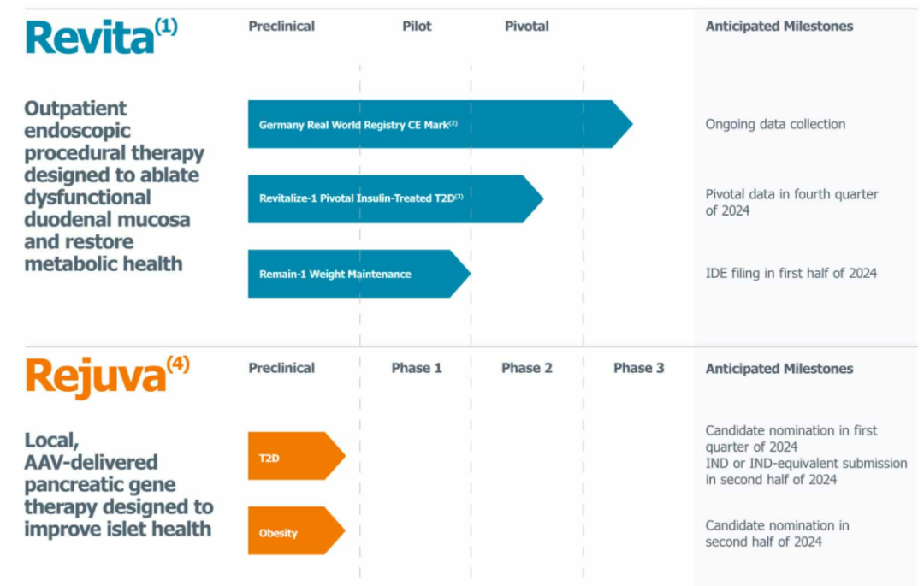This screenshot has width=924, height=586.
Task: Select the Phase 1 column header
Action: (x=417, y=368)
